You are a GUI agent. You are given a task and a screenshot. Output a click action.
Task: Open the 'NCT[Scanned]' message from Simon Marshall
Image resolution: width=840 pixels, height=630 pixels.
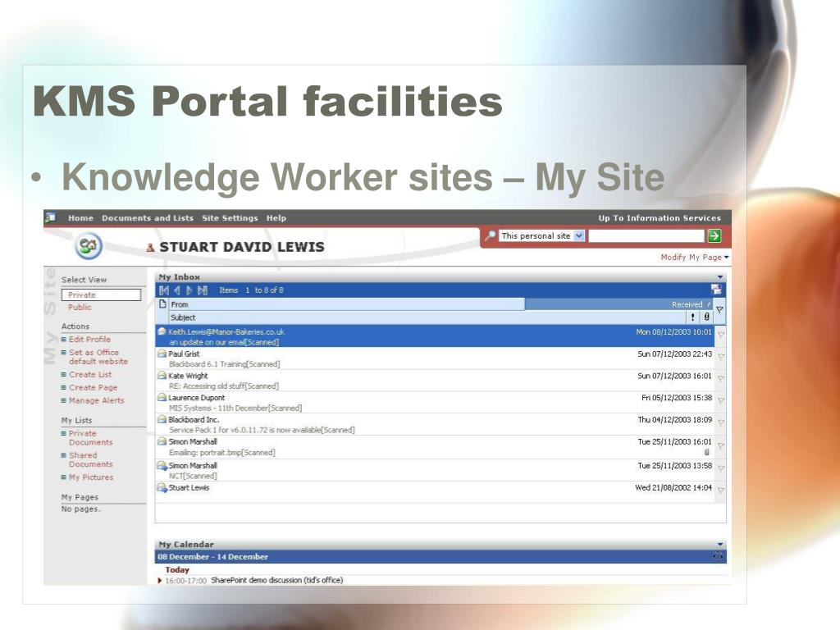pos(193,476)
